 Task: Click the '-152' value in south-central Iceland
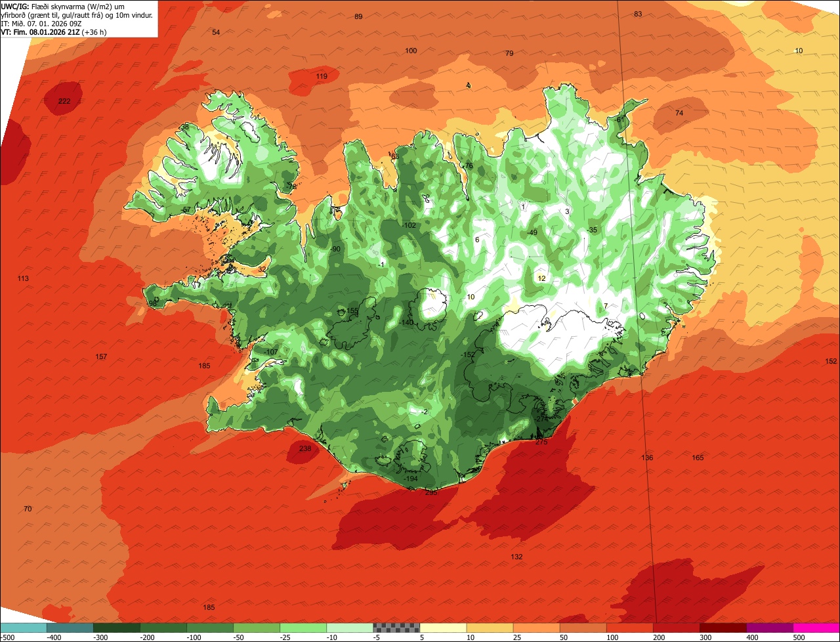tap(468, 355)
